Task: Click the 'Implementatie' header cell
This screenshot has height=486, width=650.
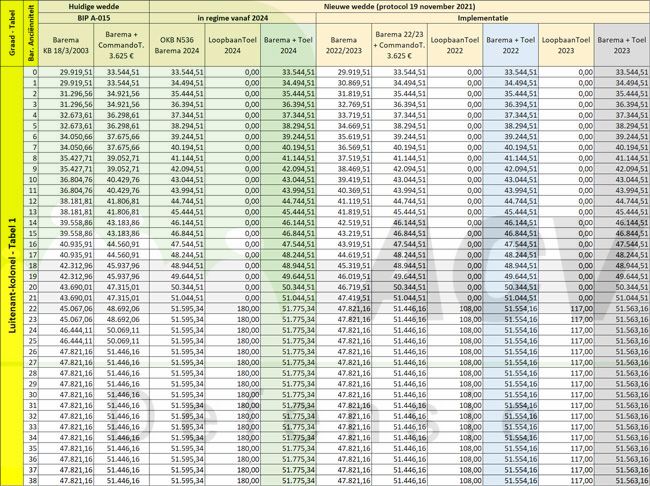Action: pos(483,18)
